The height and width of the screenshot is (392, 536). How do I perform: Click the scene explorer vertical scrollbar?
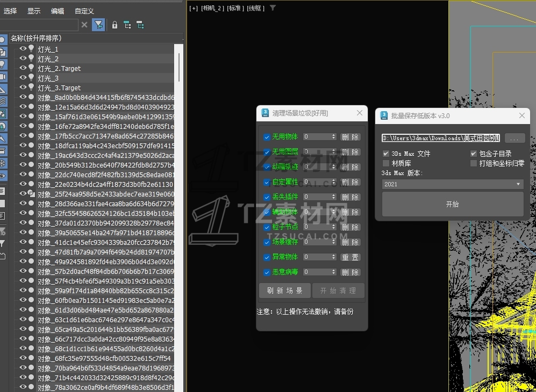coord(179,67)
